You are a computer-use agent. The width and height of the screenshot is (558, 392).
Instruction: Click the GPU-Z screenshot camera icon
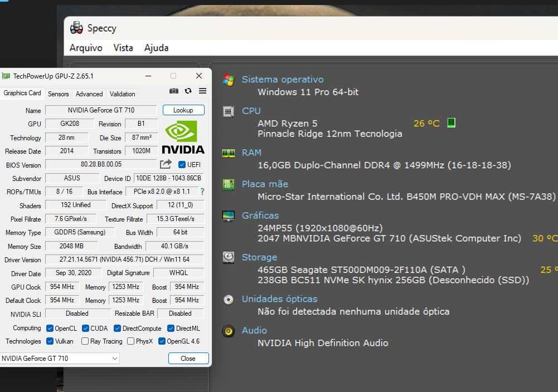[174, 91]
